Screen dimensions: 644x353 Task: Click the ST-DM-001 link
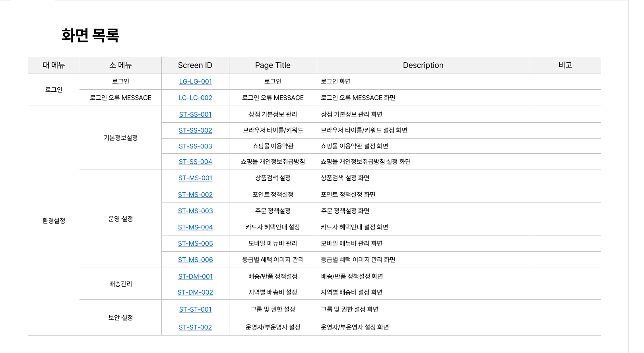(195, 276)
